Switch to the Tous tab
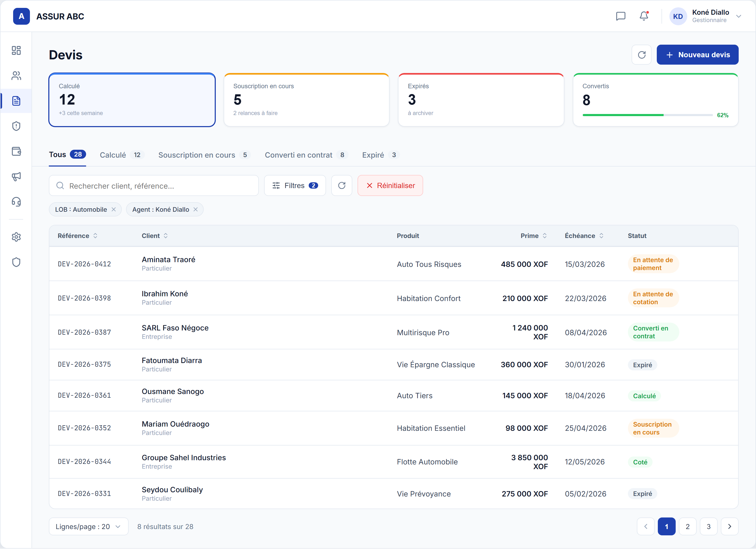Screen dimensions: 756x549 pyautogui.click(x=67, y=154)
